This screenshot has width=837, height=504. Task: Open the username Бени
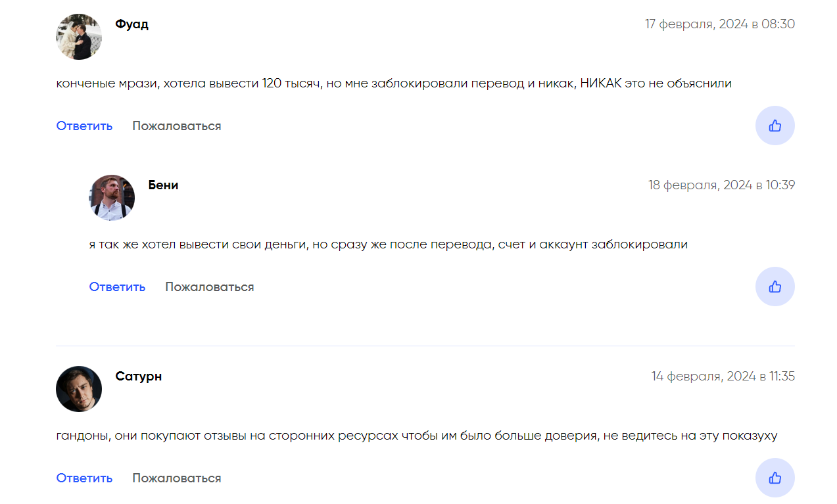[163, 185]
